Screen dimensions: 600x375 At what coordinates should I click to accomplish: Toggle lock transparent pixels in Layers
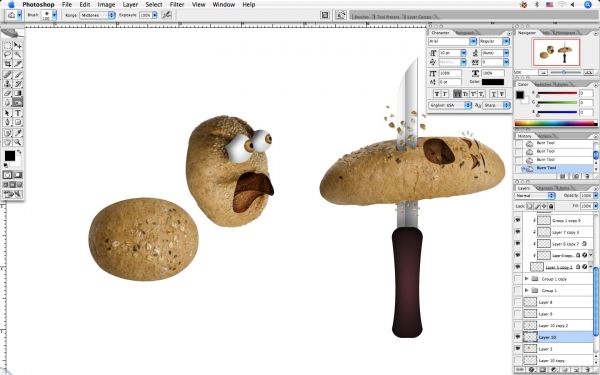point(530,206)
